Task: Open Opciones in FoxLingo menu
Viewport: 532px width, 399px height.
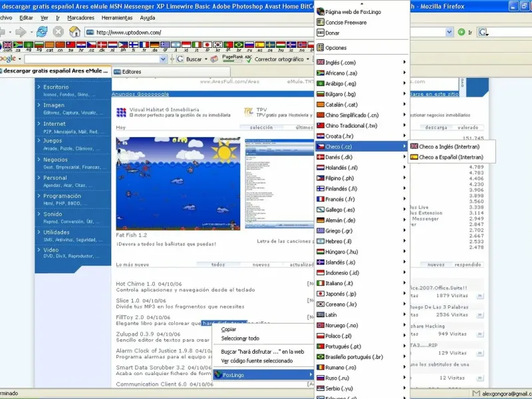Action: [x=362, y=48]
